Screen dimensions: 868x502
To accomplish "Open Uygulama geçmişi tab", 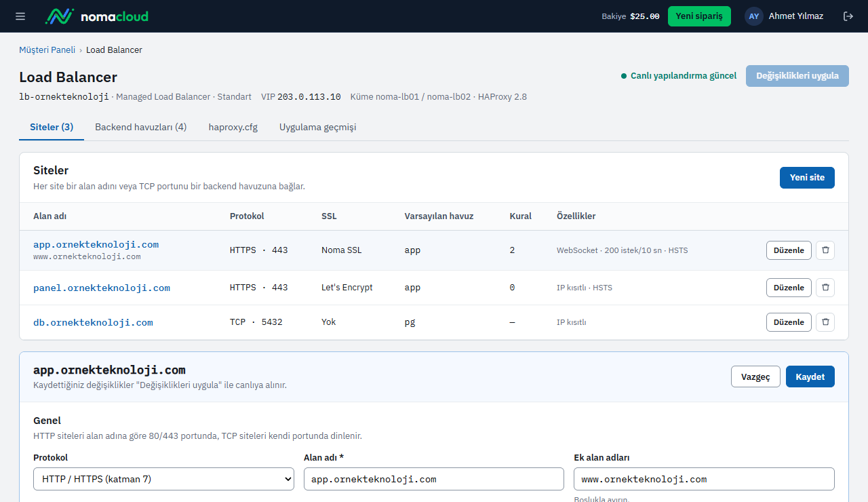I will tap(318, 128).
